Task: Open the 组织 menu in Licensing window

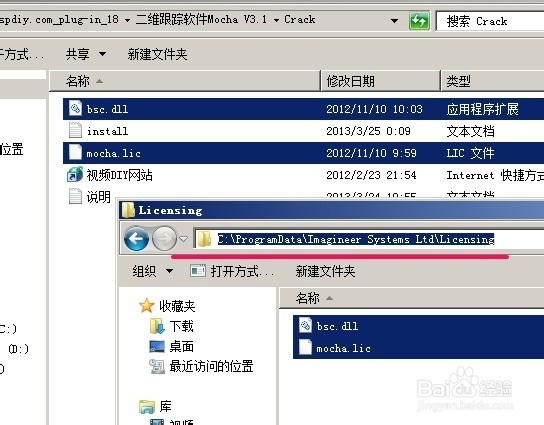Action: point(153,271)
